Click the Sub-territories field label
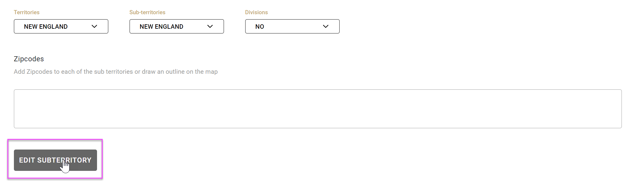This screenshot has width=644, height=183. [x=147, y=12]
